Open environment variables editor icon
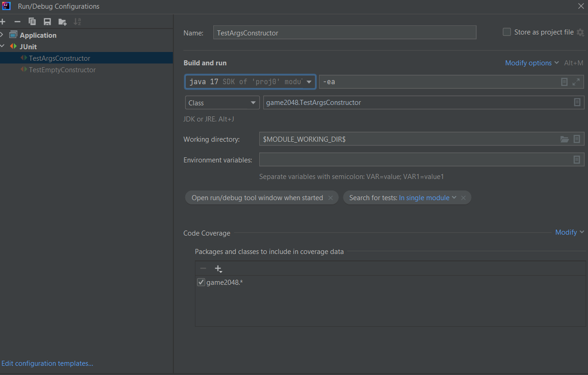Viewport: 588px width, 375px height. pos(577,160)
